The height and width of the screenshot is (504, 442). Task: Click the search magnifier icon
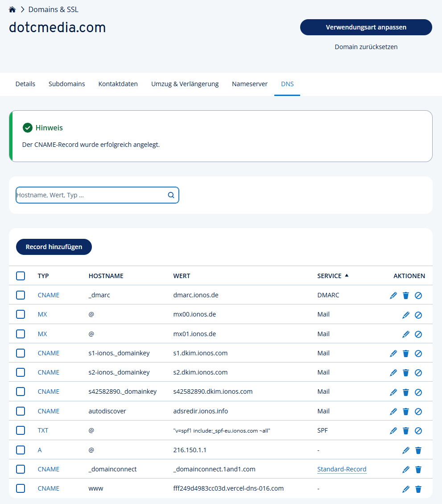pyautogui.click(x=171, y=195)
